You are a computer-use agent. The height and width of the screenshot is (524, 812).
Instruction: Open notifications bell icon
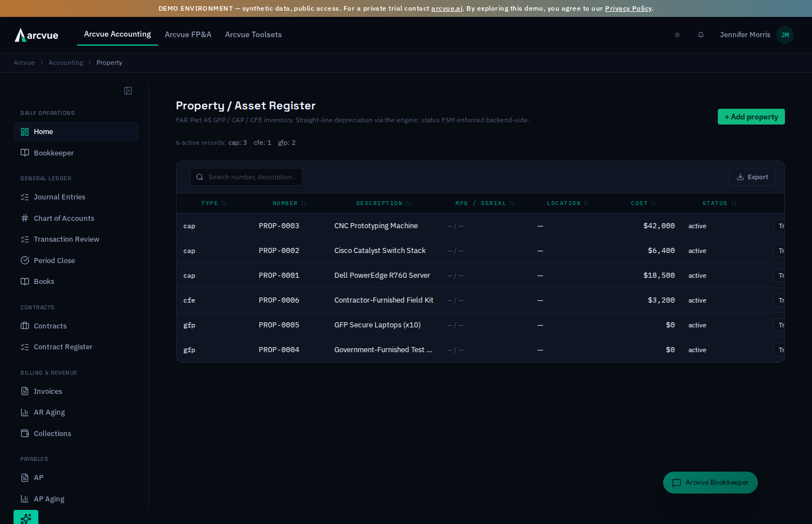701,35
